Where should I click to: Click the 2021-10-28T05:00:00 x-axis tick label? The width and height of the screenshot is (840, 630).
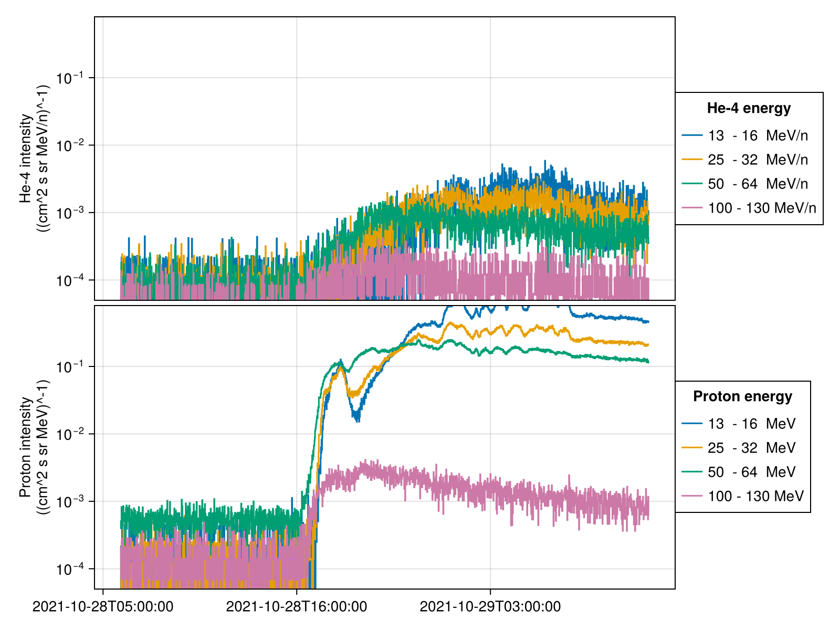(x=103, y=607)
